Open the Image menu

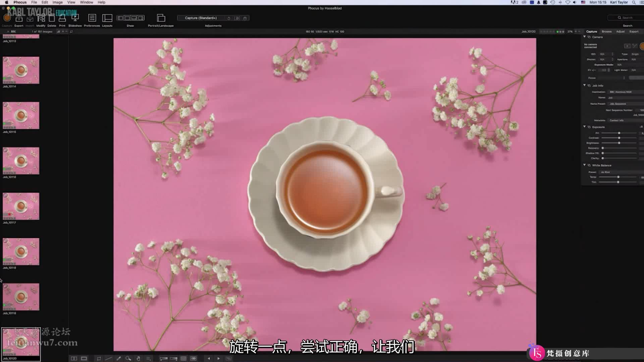[57, 2]
